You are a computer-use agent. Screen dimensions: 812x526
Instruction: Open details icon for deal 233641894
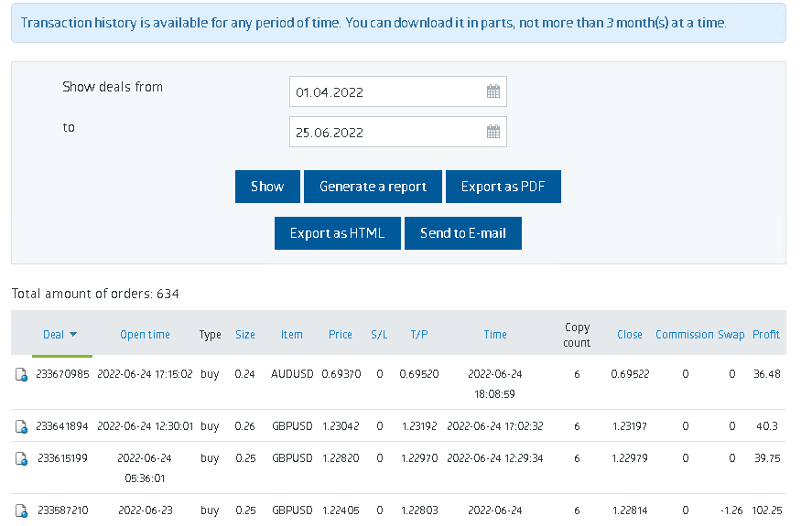(21, 426)
